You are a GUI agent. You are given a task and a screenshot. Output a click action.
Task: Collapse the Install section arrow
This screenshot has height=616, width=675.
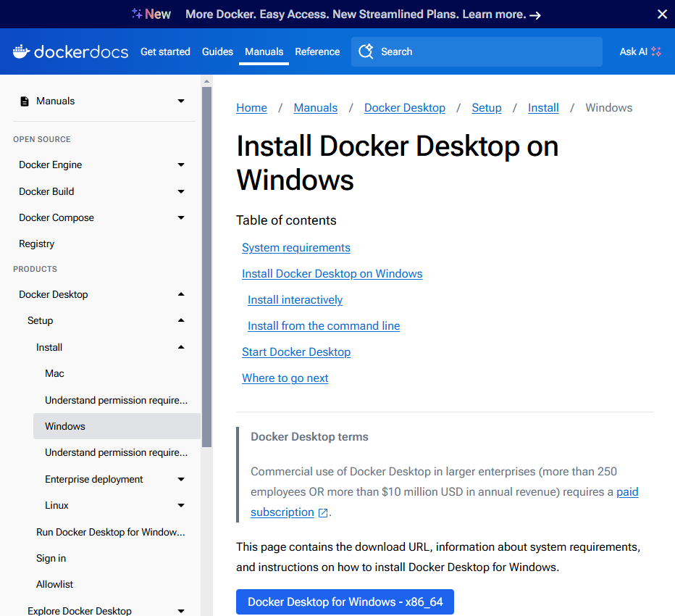pyautogui.click(x=181, y=347)
